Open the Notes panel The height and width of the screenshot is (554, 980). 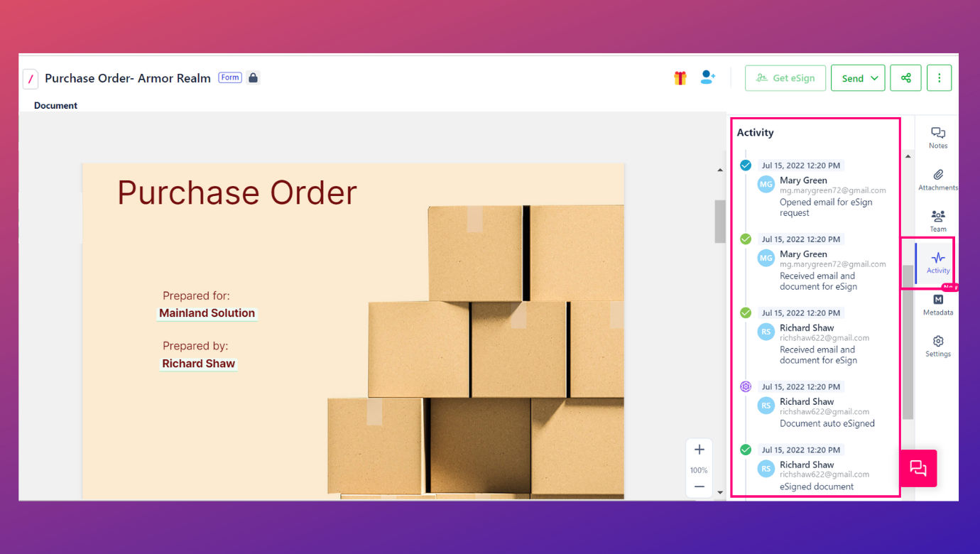(x=938, y=138)
